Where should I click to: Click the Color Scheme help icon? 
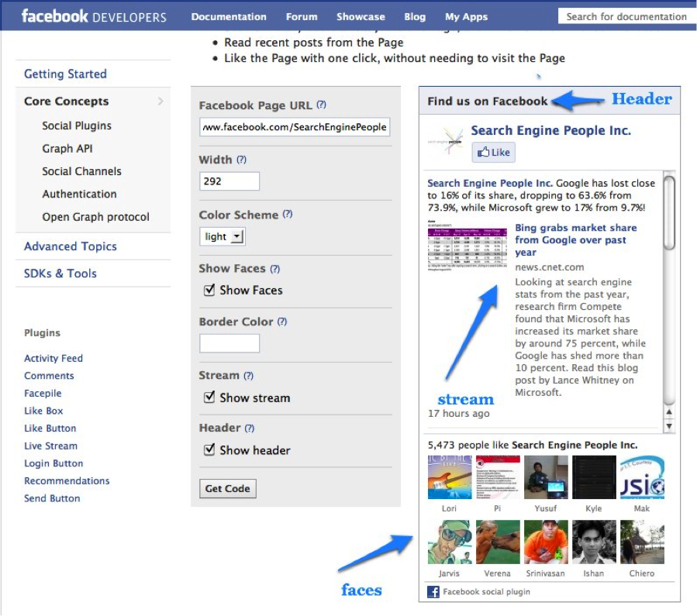click(288, 214)
